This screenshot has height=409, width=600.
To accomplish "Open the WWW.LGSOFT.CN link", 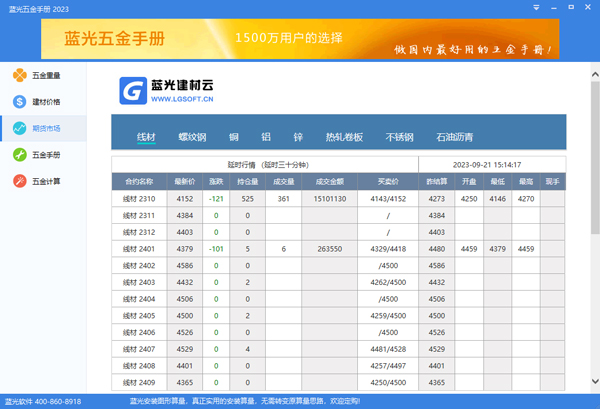I will point(182,99).
